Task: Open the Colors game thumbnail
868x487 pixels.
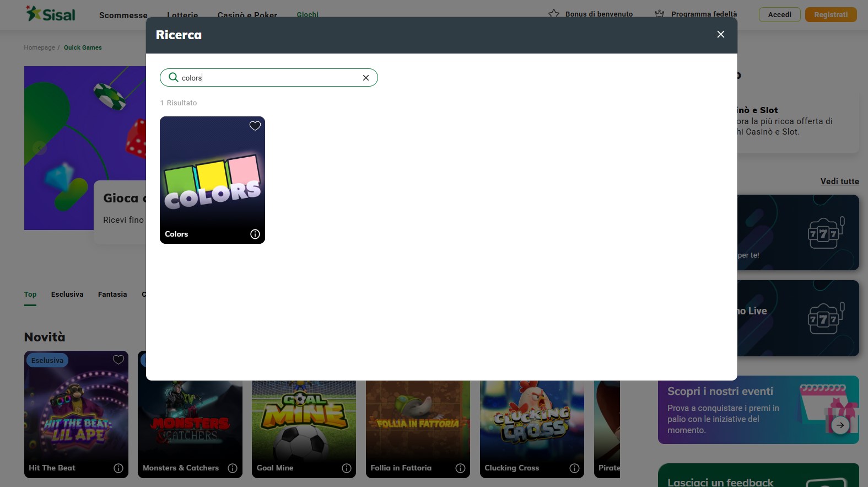Action: pos(212,176)
